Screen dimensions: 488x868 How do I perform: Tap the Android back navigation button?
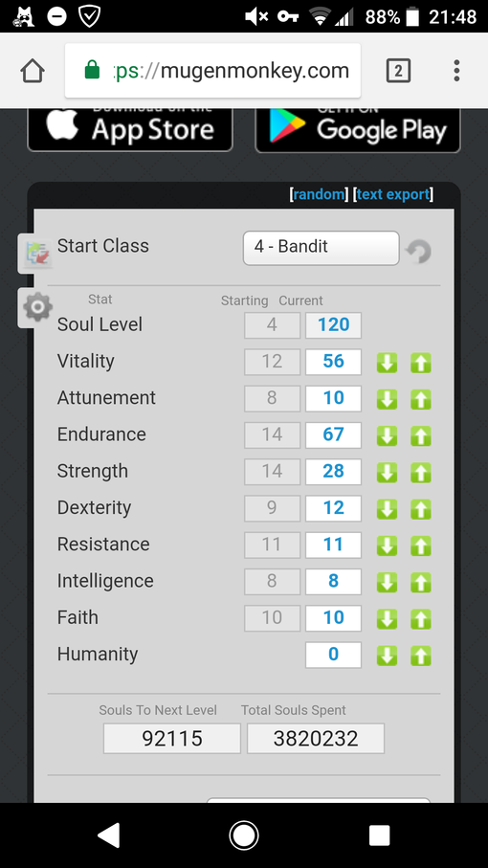(108, 835)
